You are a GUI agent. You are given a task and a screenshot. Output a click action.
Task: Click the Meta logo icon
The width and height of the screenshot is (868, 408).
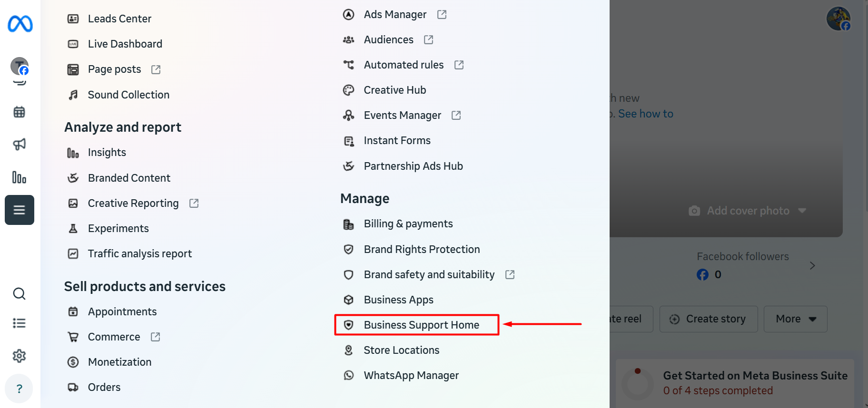pos(20,23)
